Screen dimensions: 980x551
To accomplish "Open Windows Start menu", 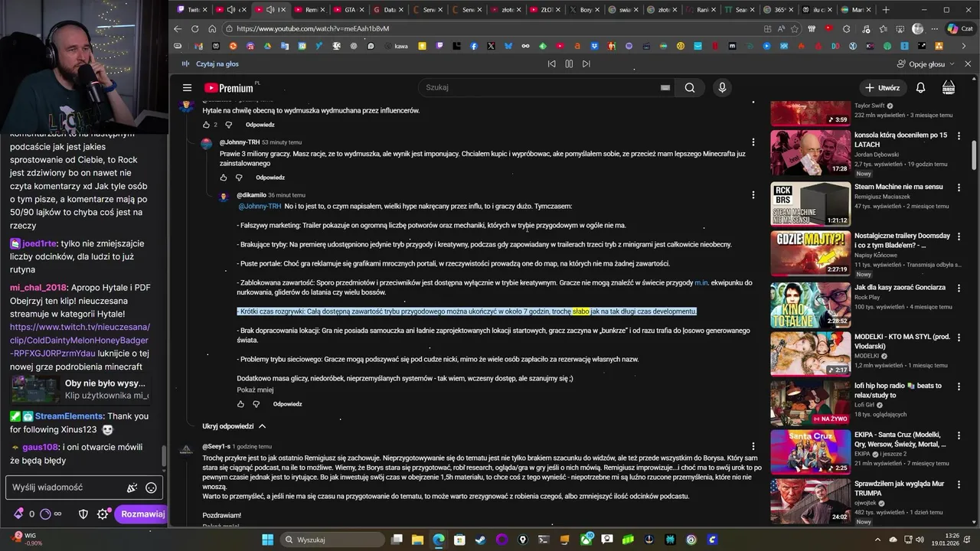I will (268, 540).
